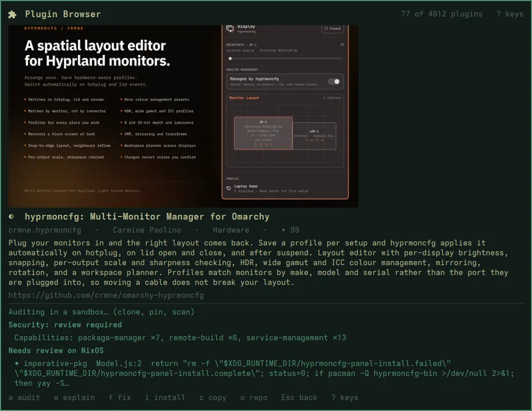Click the star rating 99

pyautogui.click(x=291, y=230)
